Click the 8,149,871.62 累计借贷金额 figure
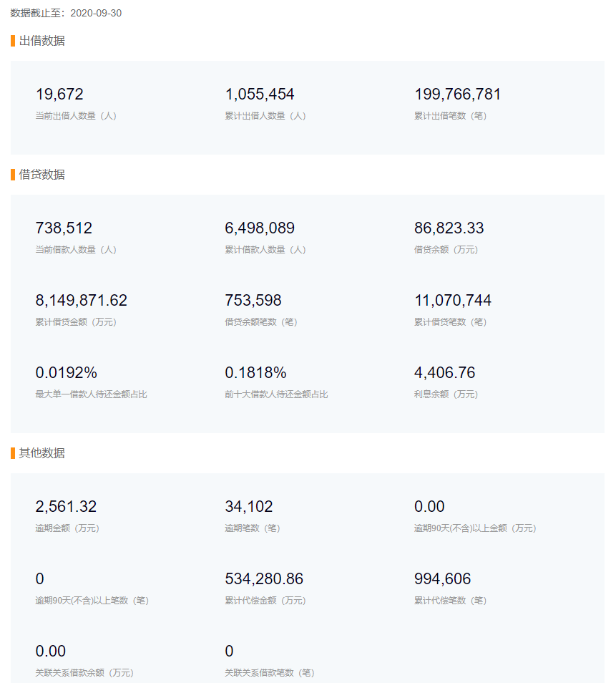 coord(81,300)
